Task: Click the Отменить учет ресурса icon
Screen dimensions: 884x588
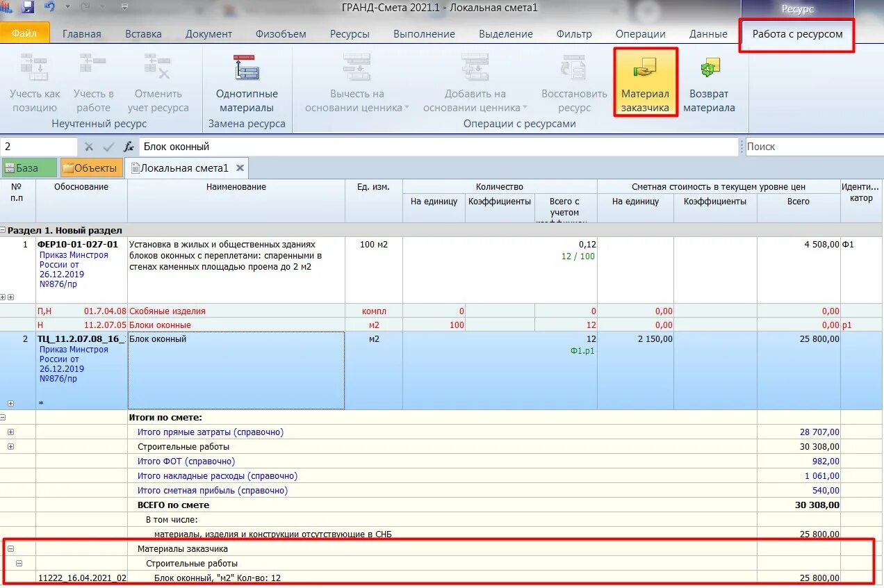Action: (158, 67)
